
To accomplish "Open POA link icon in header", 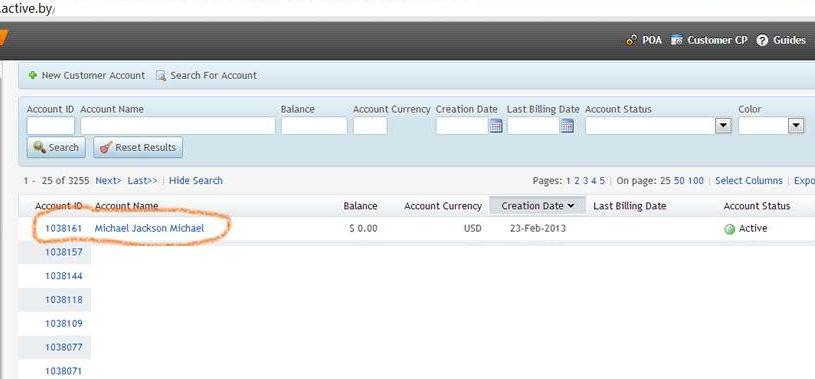I will (x=632, y=40).
